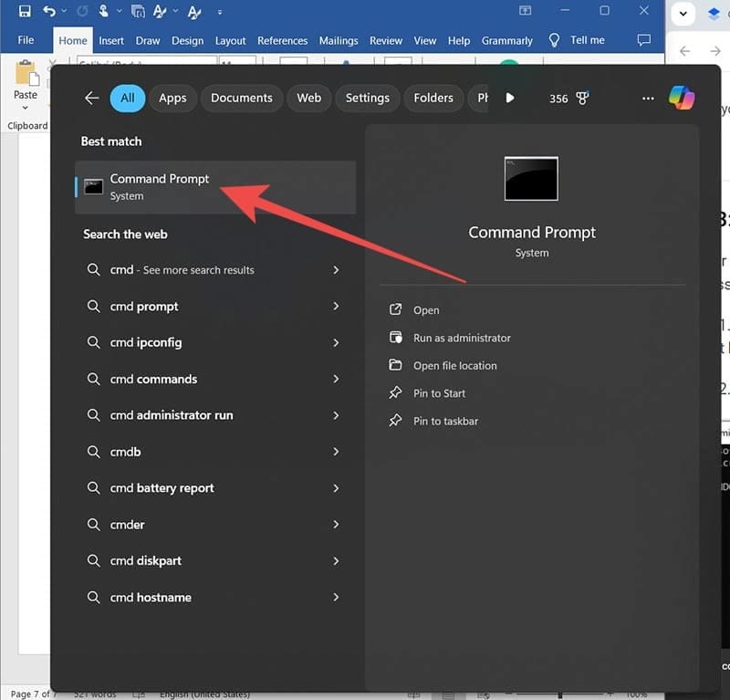Screen dimensions: 730x700
Task: Click the Undo arrow in Word toolbar
Action: click(49, 11)
